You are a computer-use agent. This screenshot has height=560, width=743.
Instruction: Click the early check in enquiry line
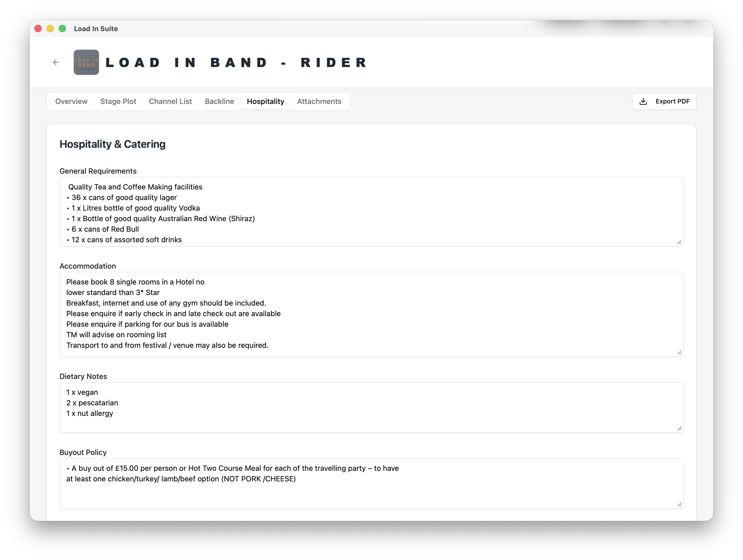click(173, 314)
